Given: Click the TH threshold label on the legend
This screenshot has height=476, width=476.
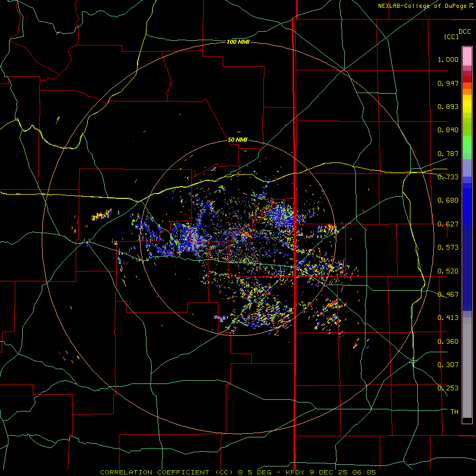Looking at the screenshot, I should [454, 412].
